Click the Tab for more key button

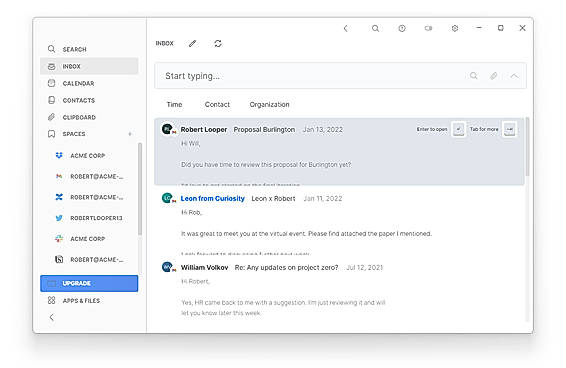pyautogui.click(x=510, y=129)
